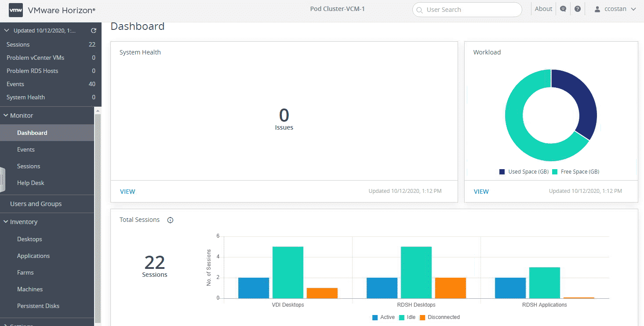Click the System Health card title
644x326 pixels.
point(140,52)
